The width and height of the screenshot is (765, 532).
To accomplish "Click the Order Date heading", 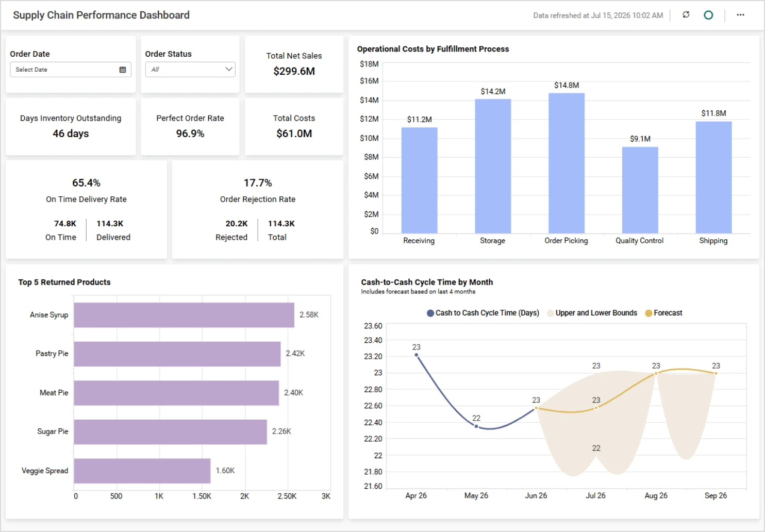I will click(30, 54).
